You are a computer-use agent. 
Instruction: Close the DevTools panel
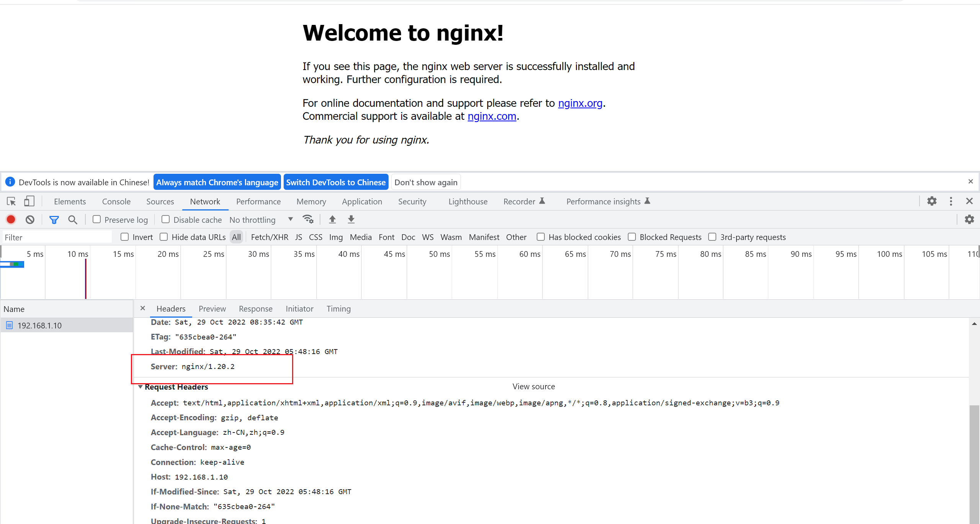coord(969,201)
